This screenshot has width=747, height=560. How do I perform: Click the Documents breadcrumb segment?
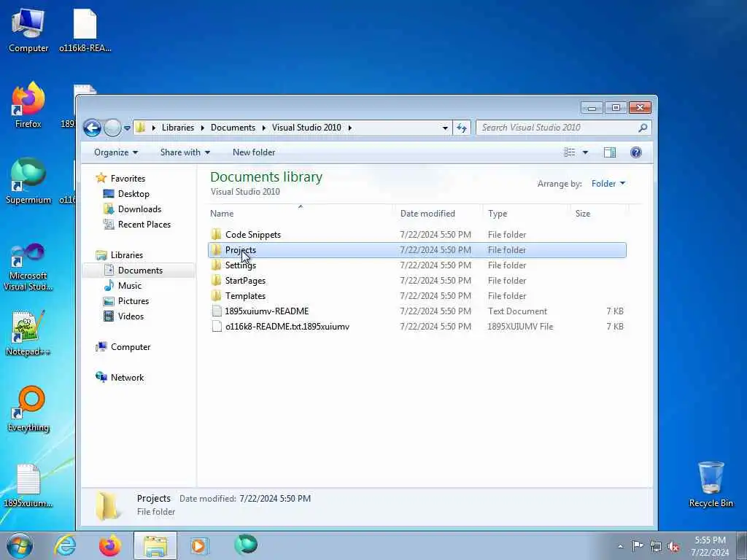233,128
